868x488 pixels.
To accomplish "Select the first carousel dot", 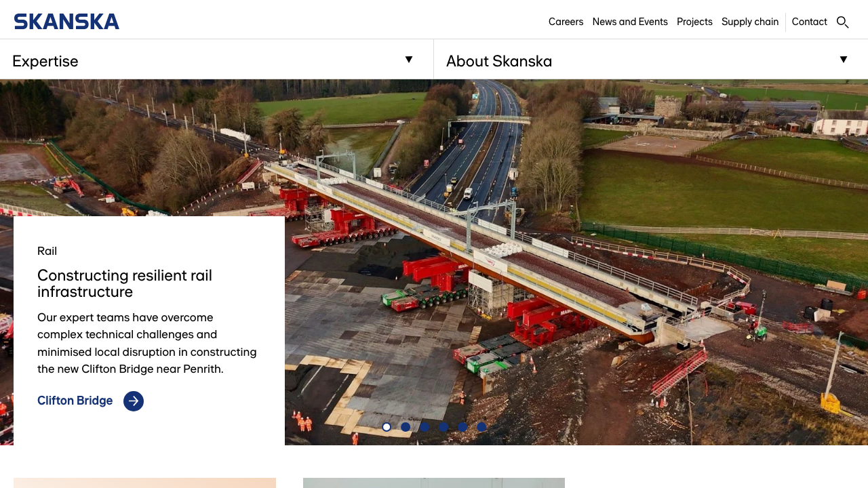I will [387, 427].
